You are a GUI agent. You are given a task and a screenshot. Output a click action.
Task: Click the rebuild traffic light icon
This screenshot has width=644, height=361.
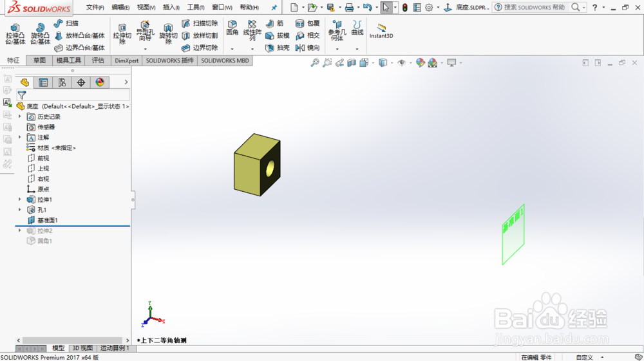404,7
